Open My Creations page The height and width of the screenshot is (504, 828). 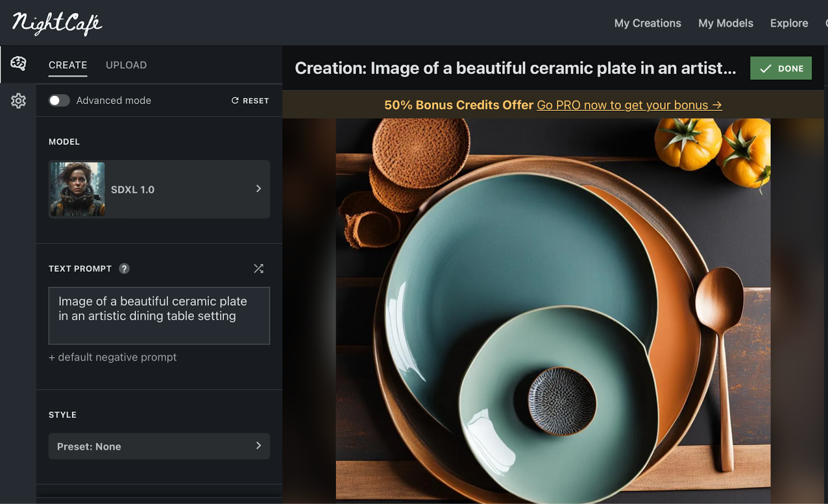[x=647, y=23]
